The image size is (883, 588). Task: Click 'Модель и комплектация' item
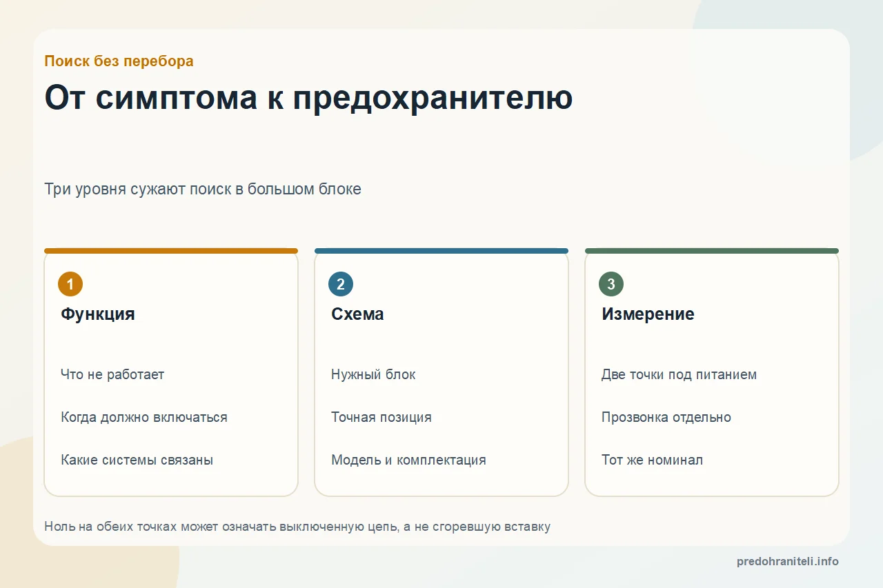[408, 460]
